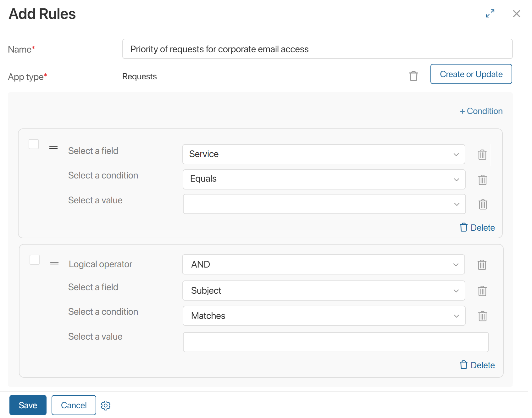Grab drag handle of the Logical operator condition
Screen dimensions: 532x418
coord(54,263)
